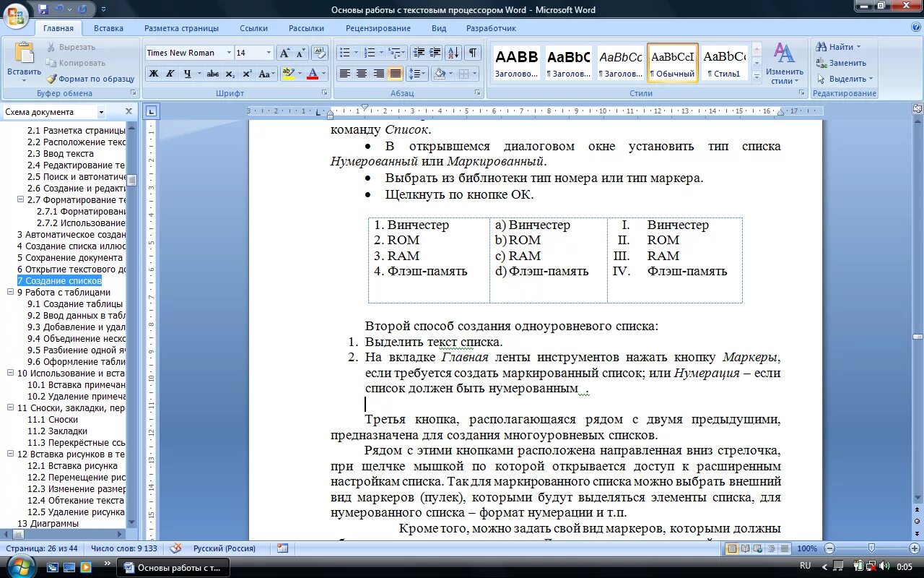This screenshot has height=578, width=924.
Task: Toggle strikethrough abc formatting
Action: (212, 74)
